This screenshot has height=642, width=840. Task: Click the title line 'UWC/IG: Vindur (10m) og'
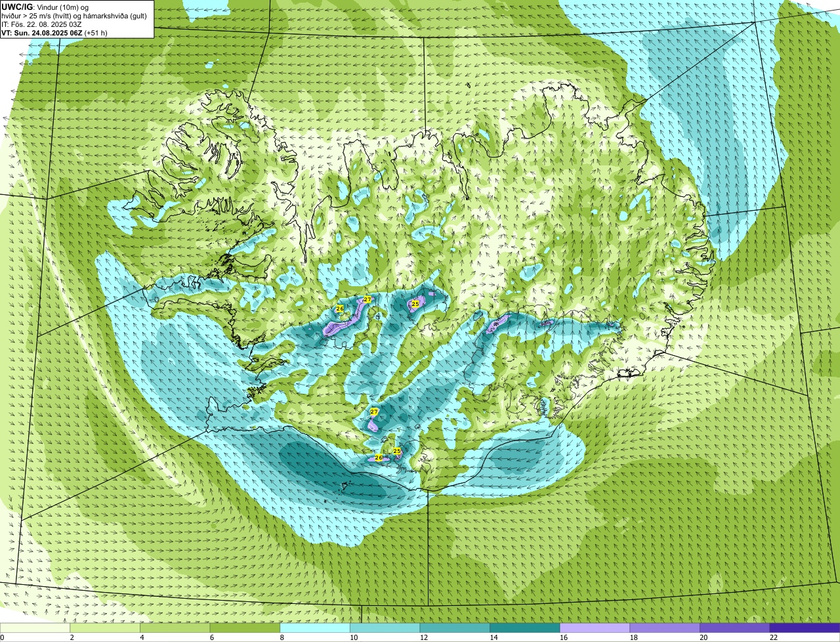45,7
